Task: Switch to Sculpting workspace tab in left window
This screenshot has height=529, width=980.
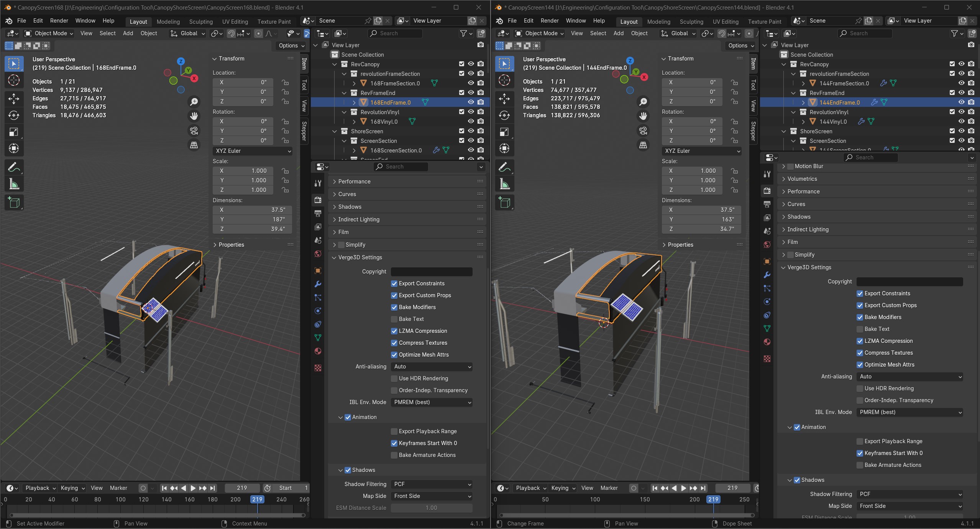Action: 201,21
